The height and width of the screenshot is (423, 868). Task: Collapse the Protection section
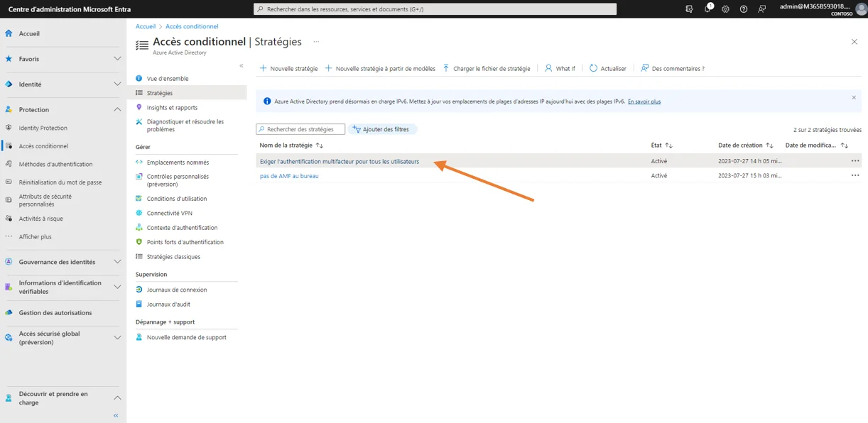pos(117,109)
